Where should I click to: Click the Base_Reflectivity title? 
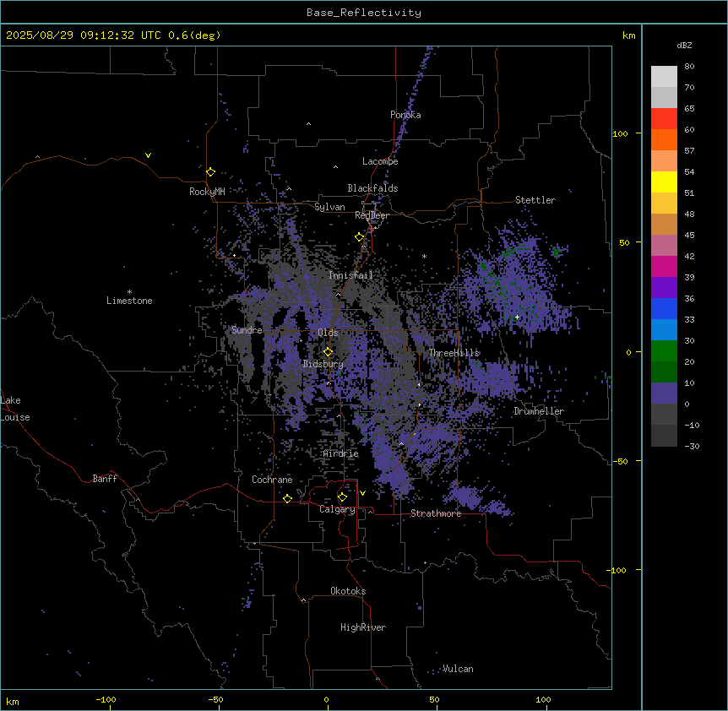click(x=364, y=13)
